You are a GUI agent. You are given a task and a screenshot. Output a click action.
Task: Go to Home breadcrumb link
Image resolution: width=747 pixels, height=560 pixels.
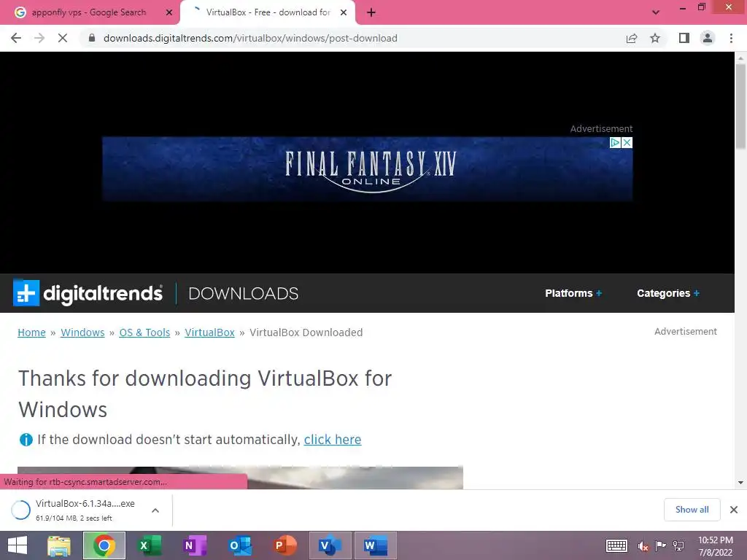31,332
